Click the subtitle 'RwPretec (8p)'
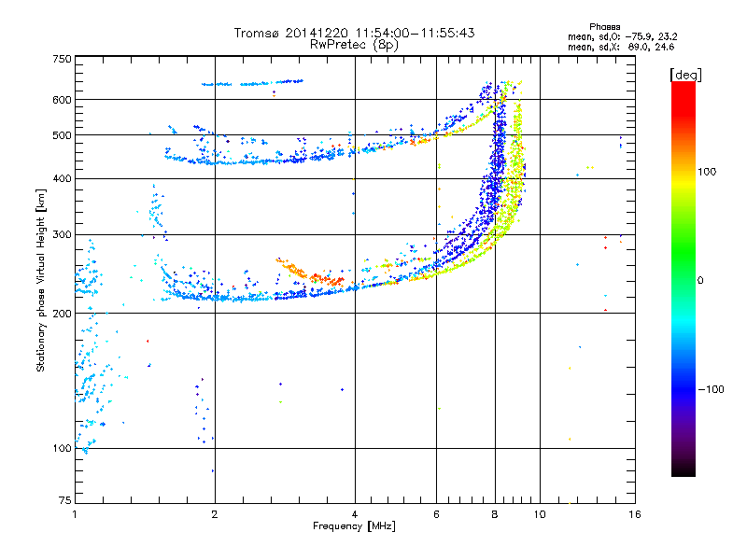 click(x=354, y=45)
